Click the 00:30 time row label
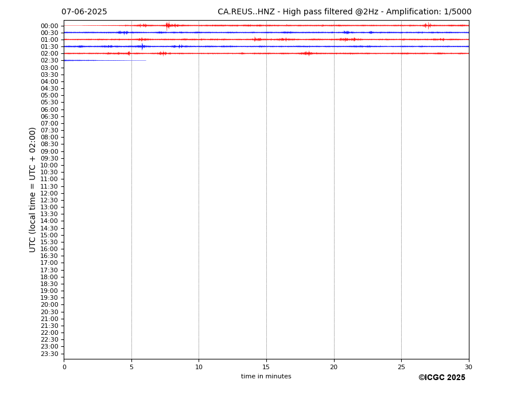 (x=49, y=33)
